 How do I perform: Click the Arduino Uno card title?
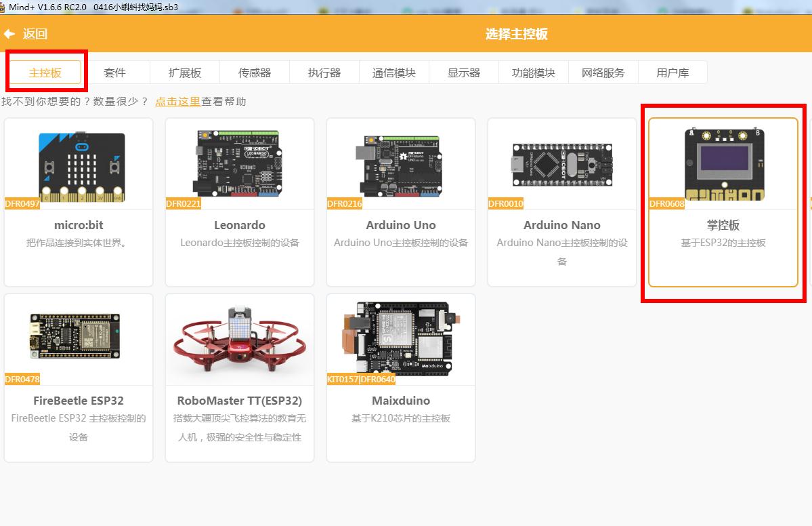(x=401, y=225)
